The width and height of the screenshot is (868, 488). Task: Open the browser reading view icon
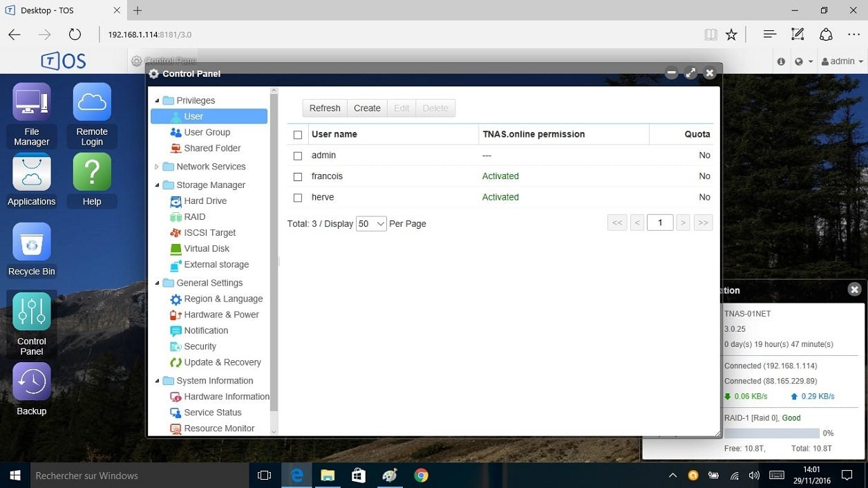click(x=710, y=35)
